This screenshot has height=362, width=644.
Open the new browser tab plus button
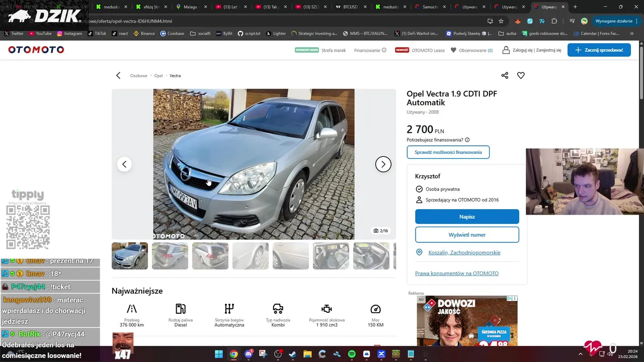click(575, 7)
